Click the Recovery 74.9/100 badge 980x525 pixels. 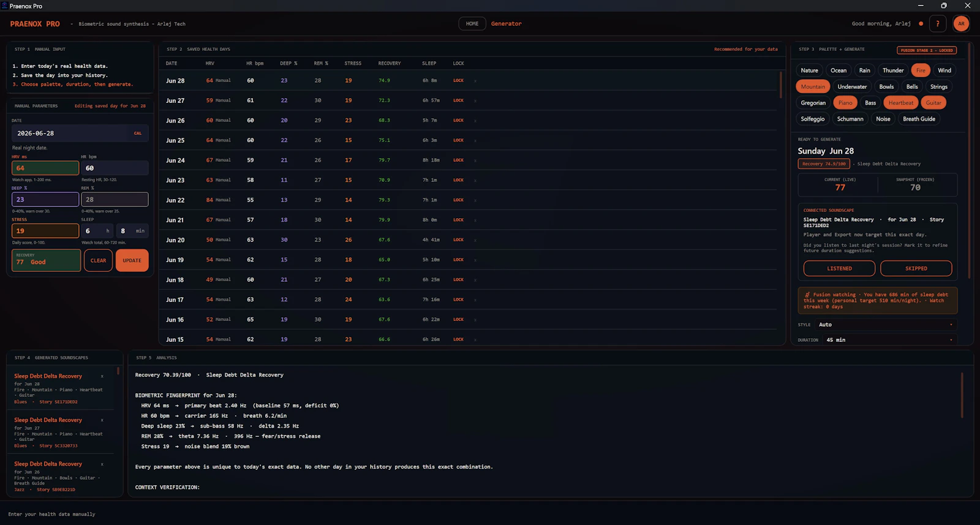(x=824, y=164)
